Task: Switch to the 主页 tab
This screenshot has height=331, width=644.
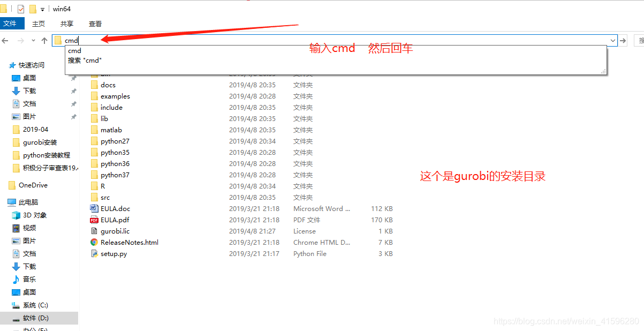Action: tap(39, 24)
